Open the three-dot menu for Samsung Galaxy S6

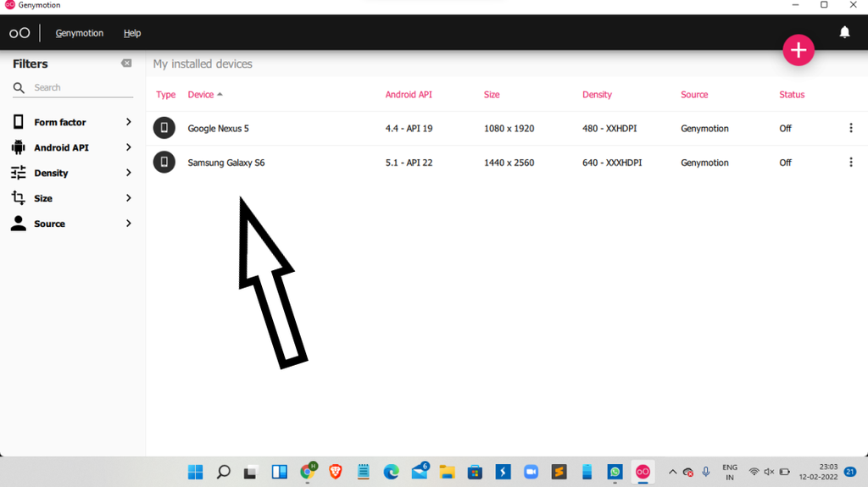[851, 162]
